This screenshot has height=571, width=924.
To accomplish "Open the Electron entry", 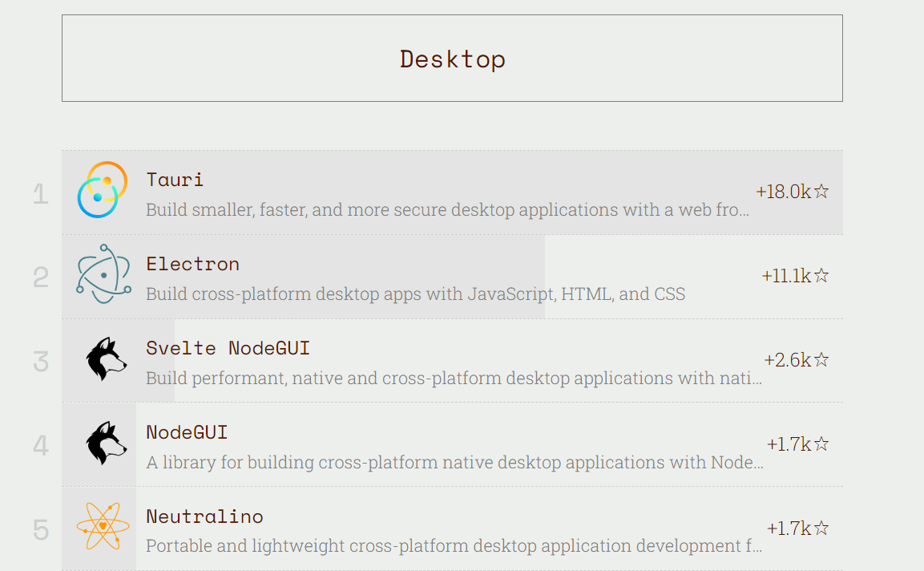I will [x=193, y=263].
